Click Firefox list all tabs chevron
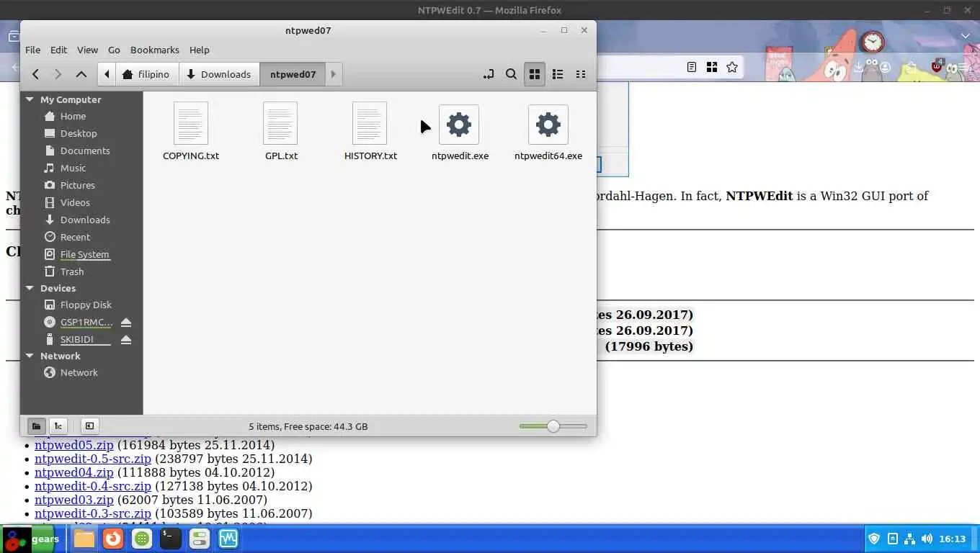The image size is (980, 553). coord(966,36)
